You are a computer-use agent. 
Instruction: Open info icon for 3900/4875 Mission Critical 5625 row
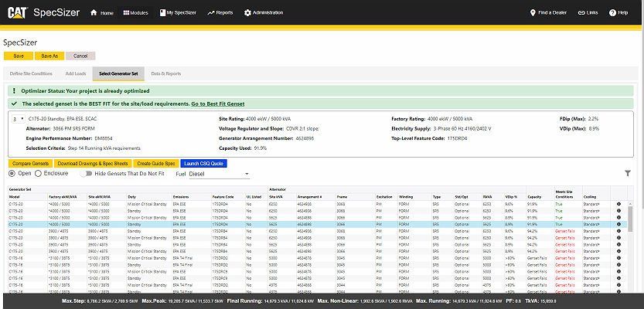[618, 251]
